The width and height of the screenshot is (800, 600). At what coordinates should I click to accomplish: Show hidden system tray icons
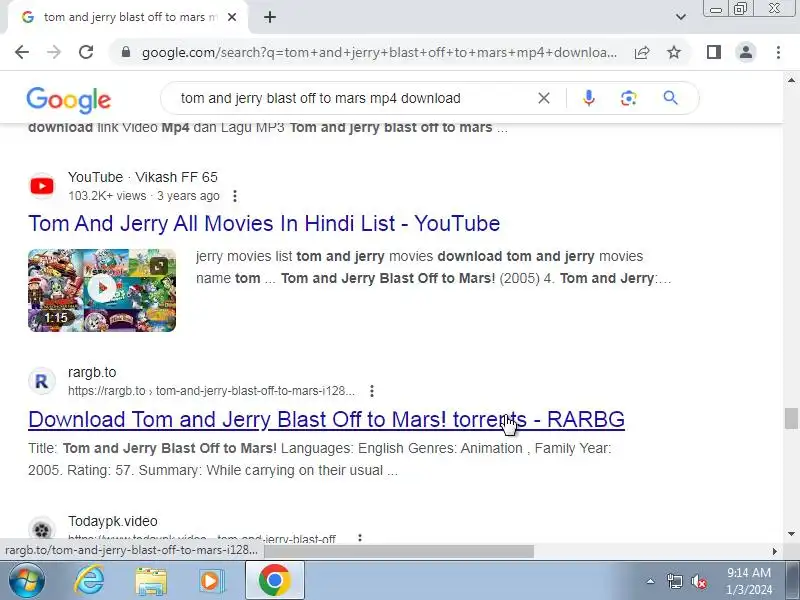click(x=650, y=581)
